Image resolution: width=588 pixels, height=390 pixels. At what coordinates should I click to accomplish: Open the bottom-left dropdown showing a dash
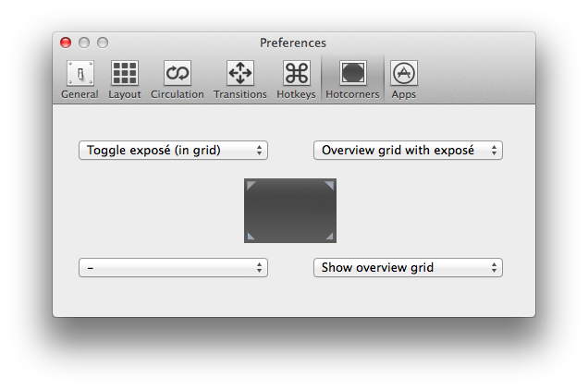pos(173,267)
